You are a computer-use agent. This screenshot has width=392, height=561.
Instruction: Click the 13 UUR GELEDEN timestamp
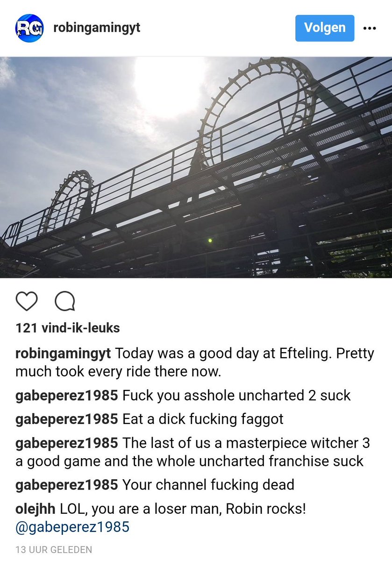click(x=54, y=549)
